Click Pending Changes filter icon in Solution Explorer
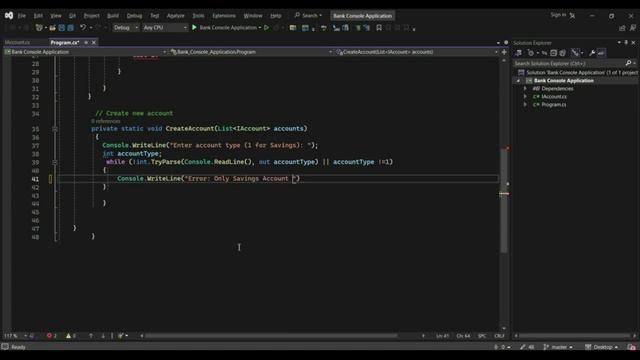The width and height of the screenshot is (640, 360). 531,53
